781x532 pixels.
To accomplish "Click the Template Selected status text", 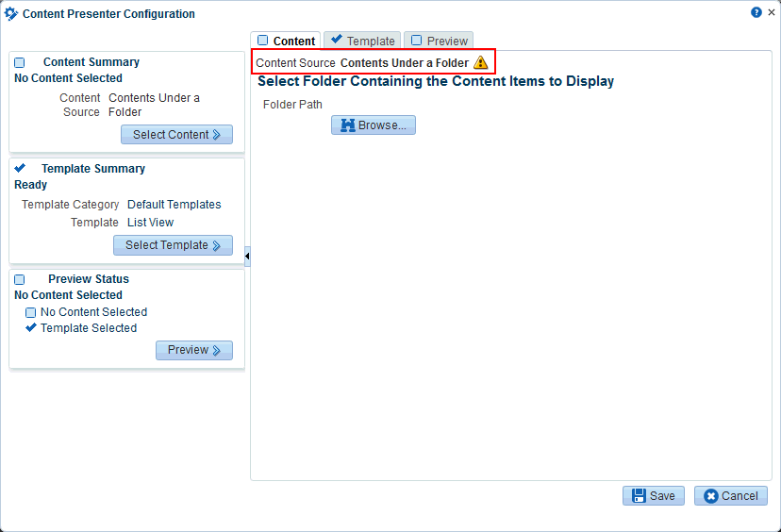I will [89, 328].
